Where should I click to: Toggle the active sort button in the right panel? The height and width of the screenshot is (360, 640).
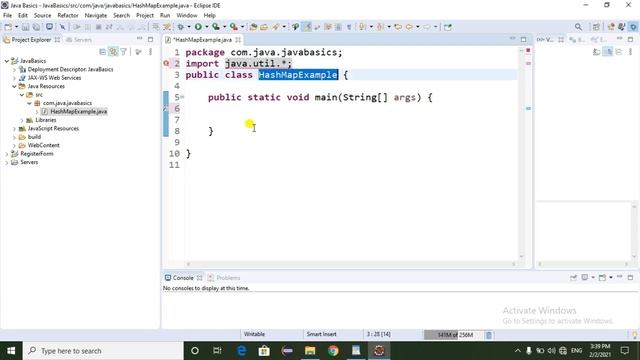coord(608,52)
